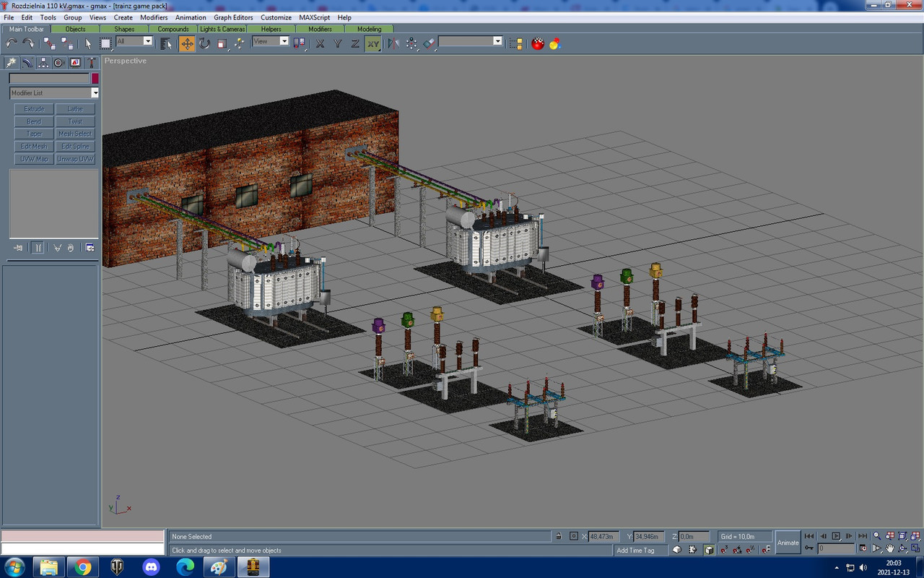Restrict transforms to the Z axis
Viewport: 924px width, 578px height.
click(x=355, y=43)
